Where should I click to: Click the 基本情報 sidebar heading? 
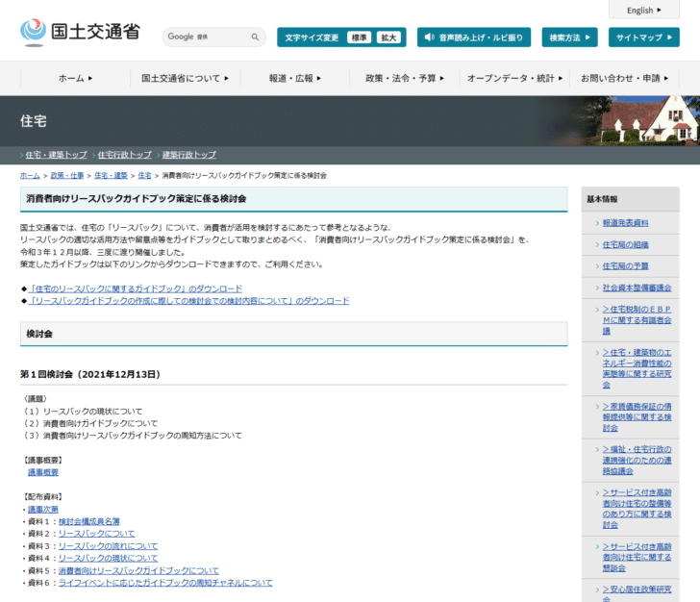click(602, 199)
